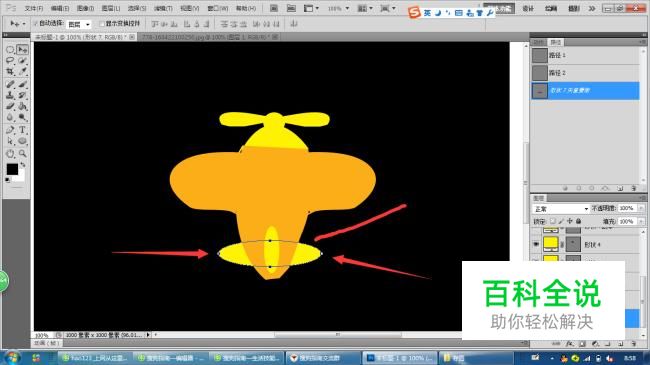Open the 正常 blend mode dropdown
Image resolution: width=650 pixels, height=365 pixels.
[x=560, y=209]
